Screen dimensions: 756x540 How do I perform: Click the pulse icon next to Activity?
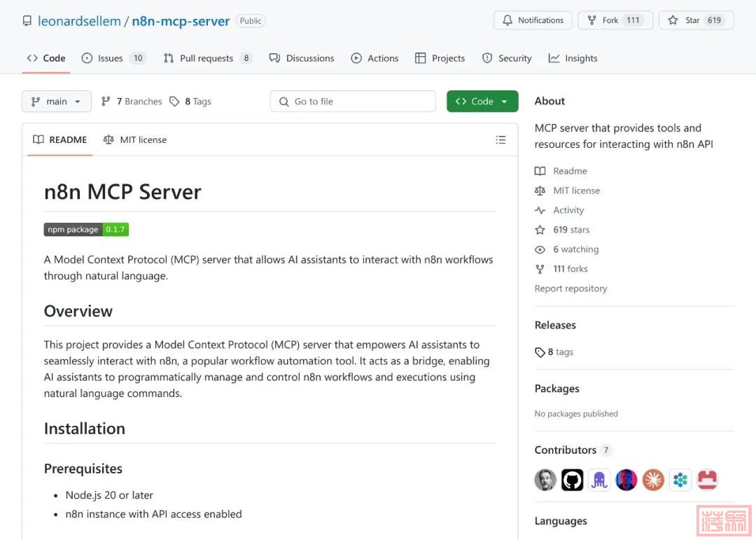click(540, 210)
